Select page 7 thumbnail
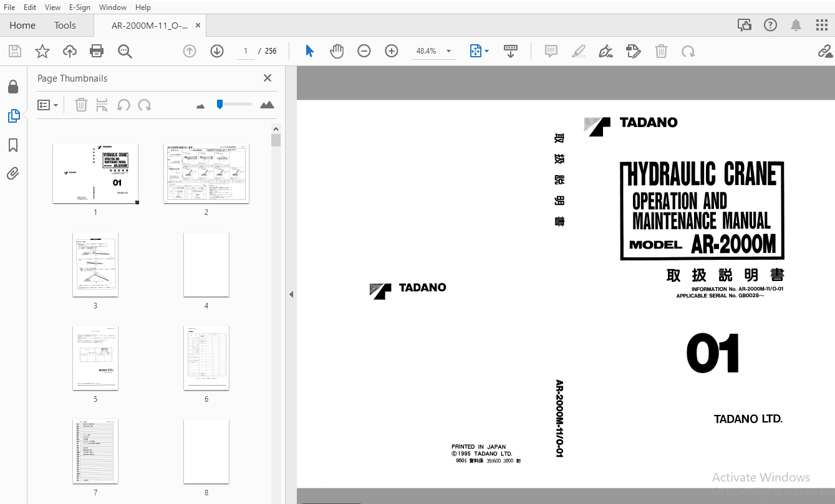835x504 pixels. click(x=95, y=452)
